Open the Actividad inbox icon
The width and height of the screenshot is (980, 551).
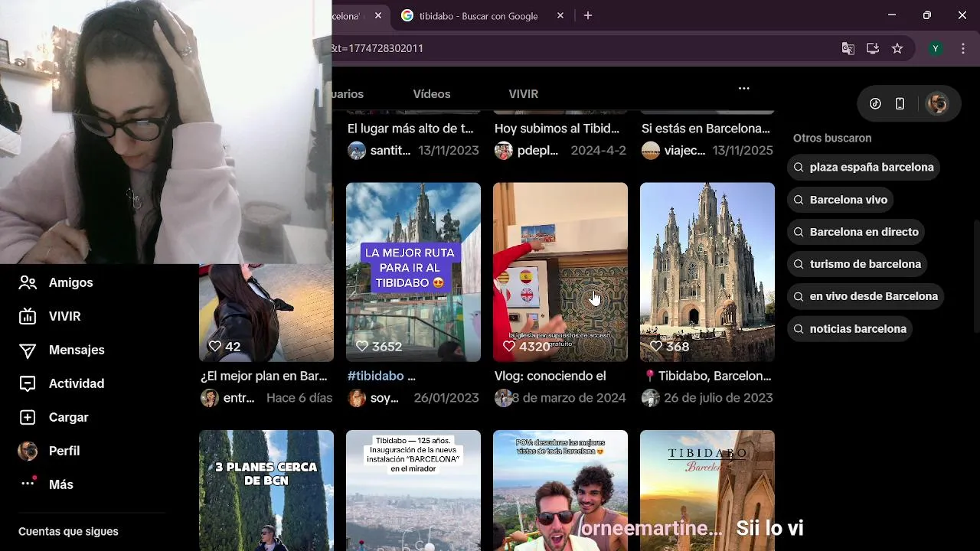(28, 383)
